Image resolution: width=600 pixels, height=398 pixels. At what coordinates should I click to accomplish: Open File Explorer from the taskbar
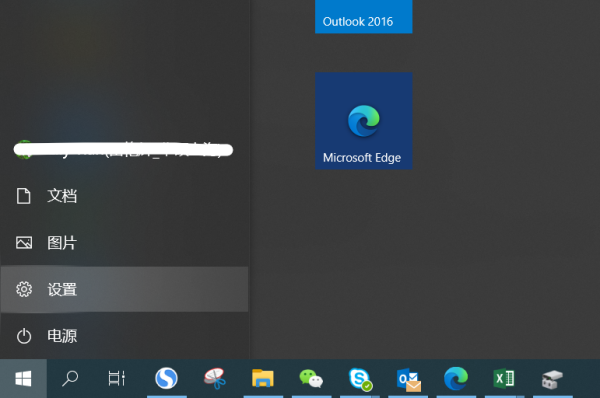tap(263, 378)
